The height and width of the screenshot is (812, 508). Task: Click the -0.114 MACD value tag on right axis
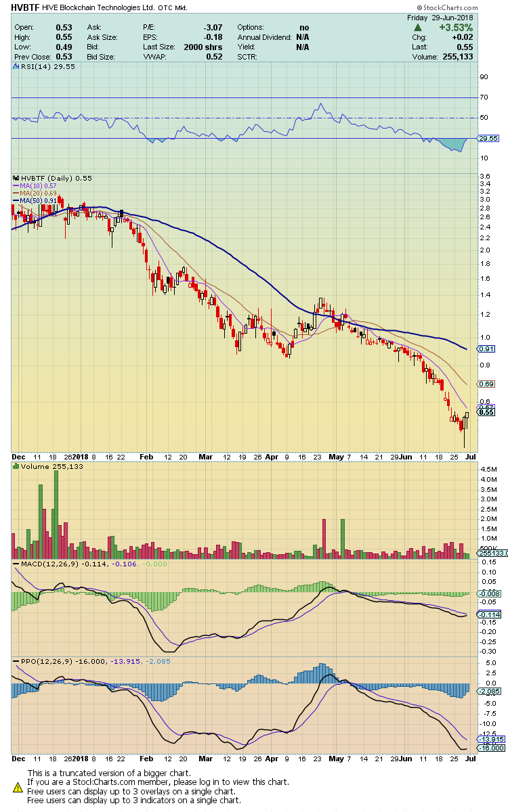click(490, 614)
